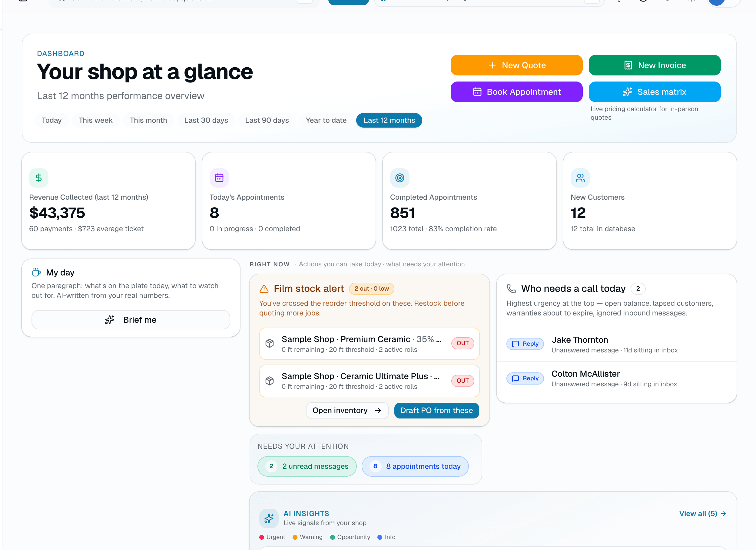This screenshot has height=550, width=756.
Task: Click the '$43,375' revenue value
Action: point(57,213)
